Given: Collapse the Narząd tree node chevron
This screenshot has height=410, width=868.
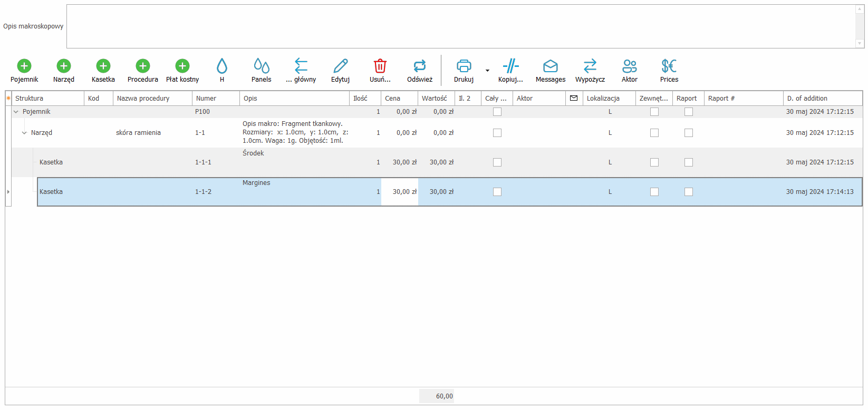Looking at the screenshot, I should click(24, 133).
